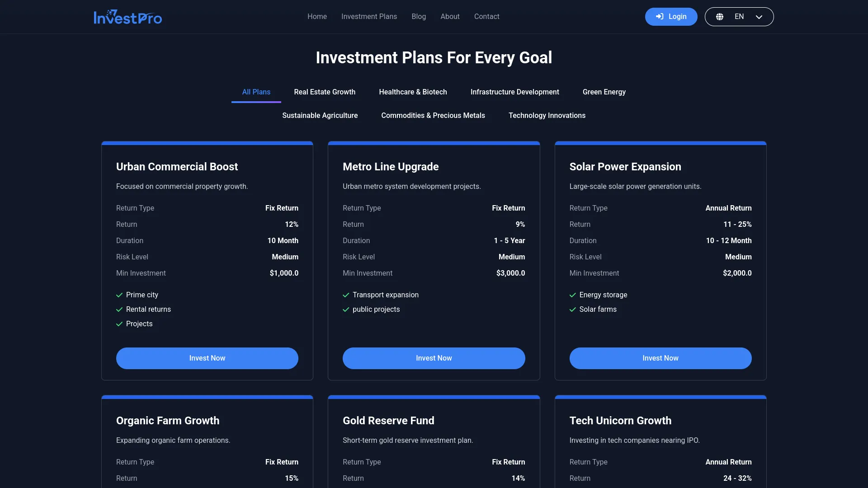Click the globe language icon
Viewport: 868px width, 488px height.
point(720,16)
